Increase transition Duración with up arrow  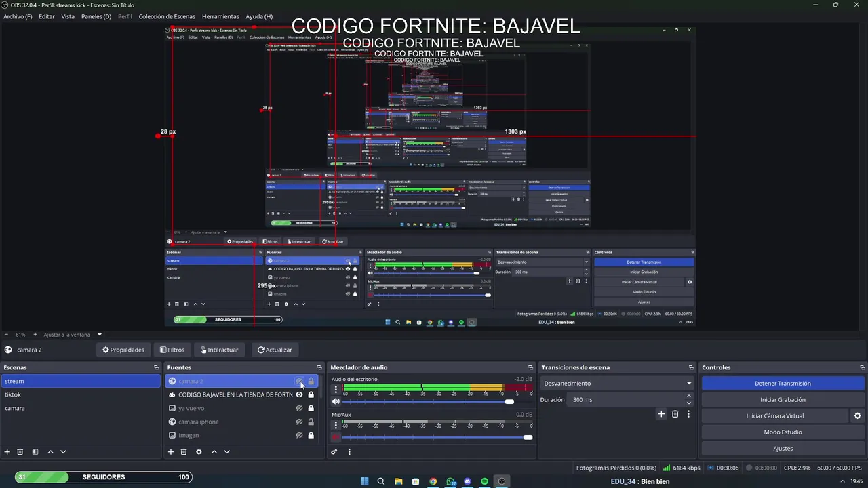pyautogui.click(x=689, y=396)
